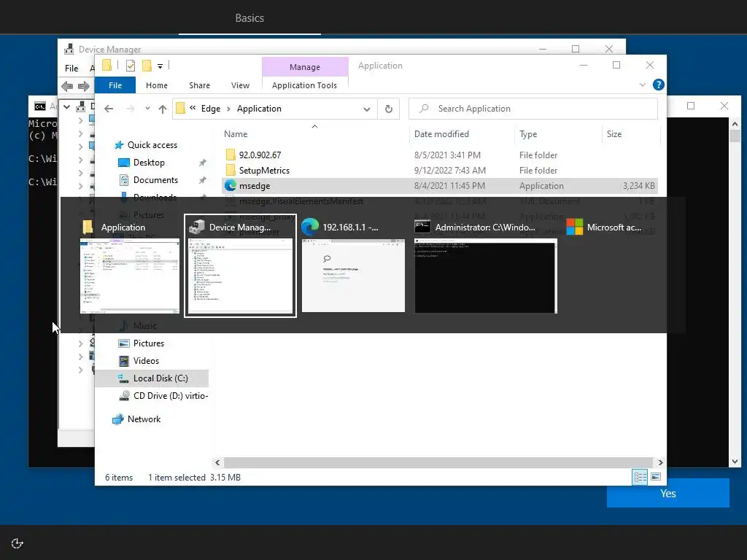Click Forward arrow in Device Manager toolbar

point(84,86)
